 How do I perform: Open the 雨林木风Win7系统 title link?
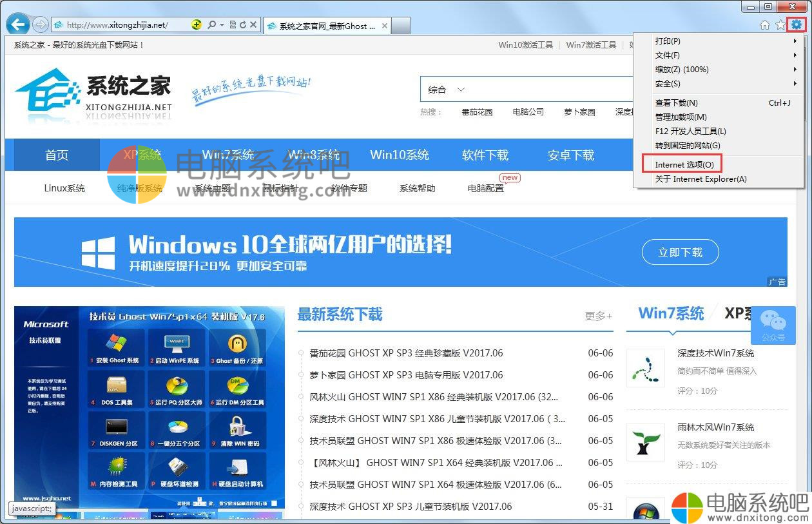[715, 427]
